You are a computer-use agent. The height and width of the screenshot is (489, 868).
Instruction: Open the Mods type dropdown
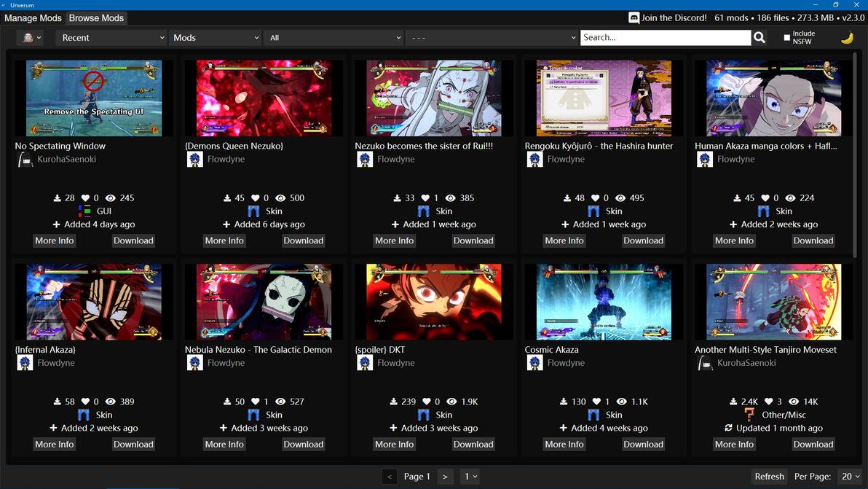point(216,38)
